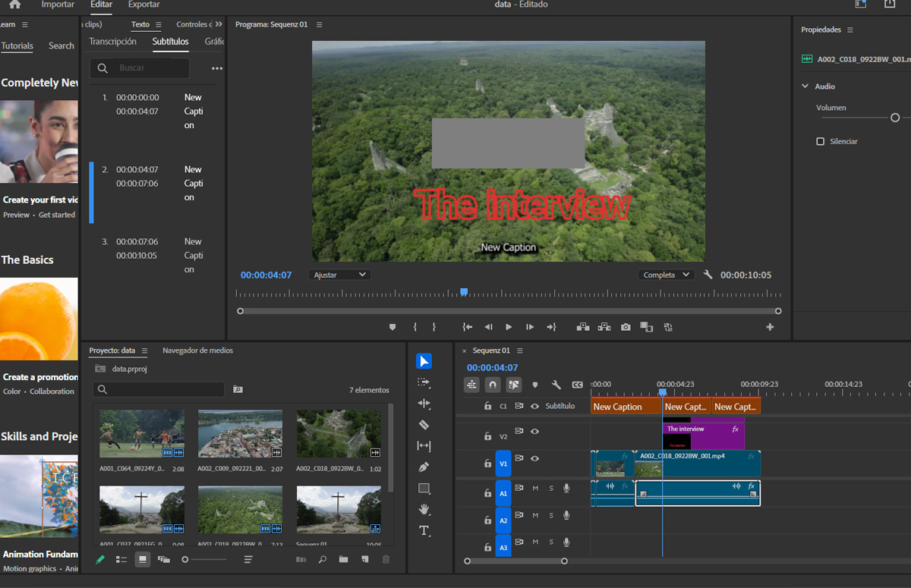Choose the Hand tool

point(424,509)
